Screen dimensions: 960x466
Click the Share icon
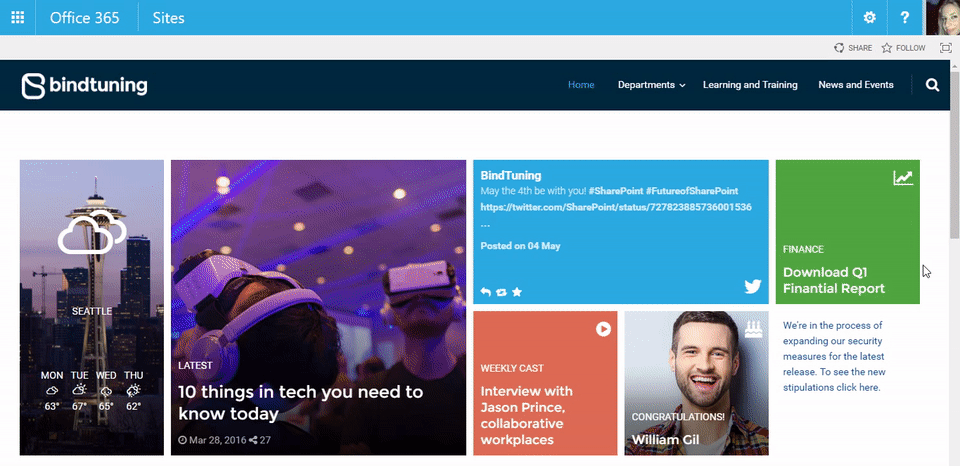(839, 48)
